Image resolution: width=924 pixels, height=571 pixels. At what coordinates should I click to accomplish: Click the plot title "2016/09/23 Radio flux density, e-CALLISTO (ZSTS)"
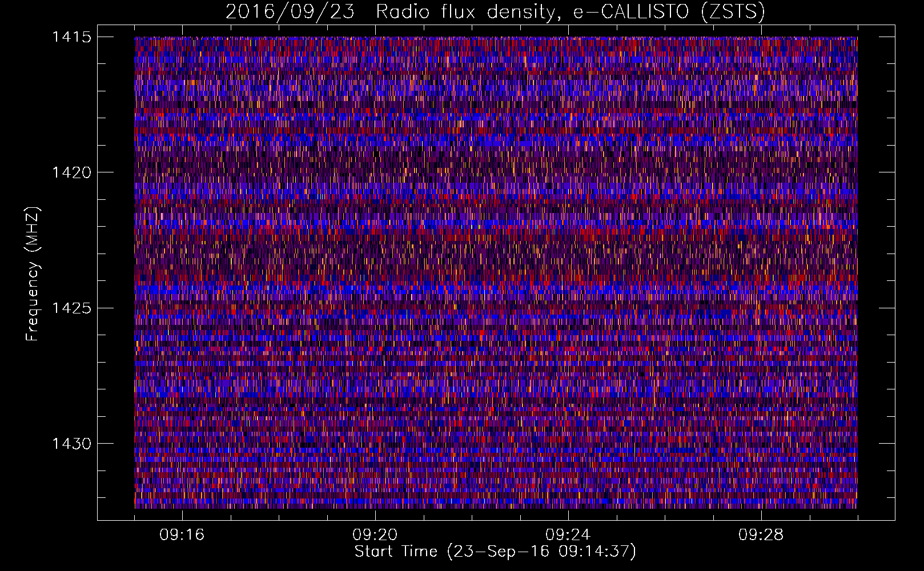[x=495, y=11]
